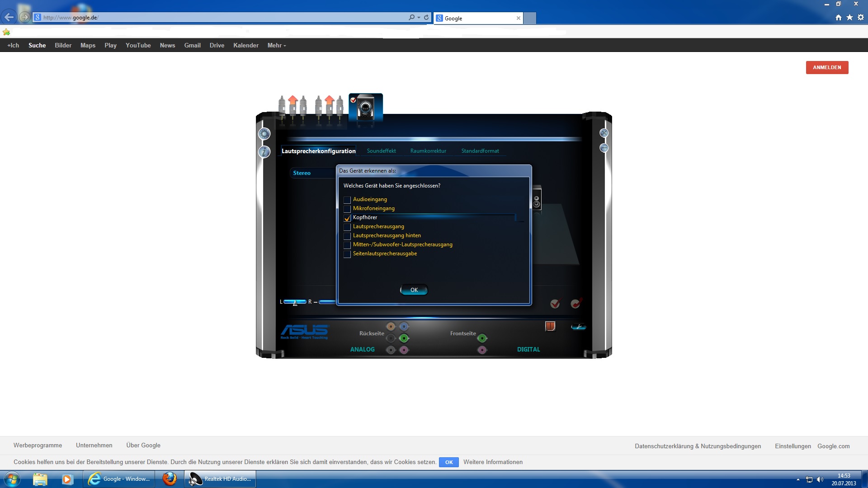This screenshot has height=488, width=868.
Task: Uncheck the Kopfhörer checkbox
Action: tap(347, 218)
